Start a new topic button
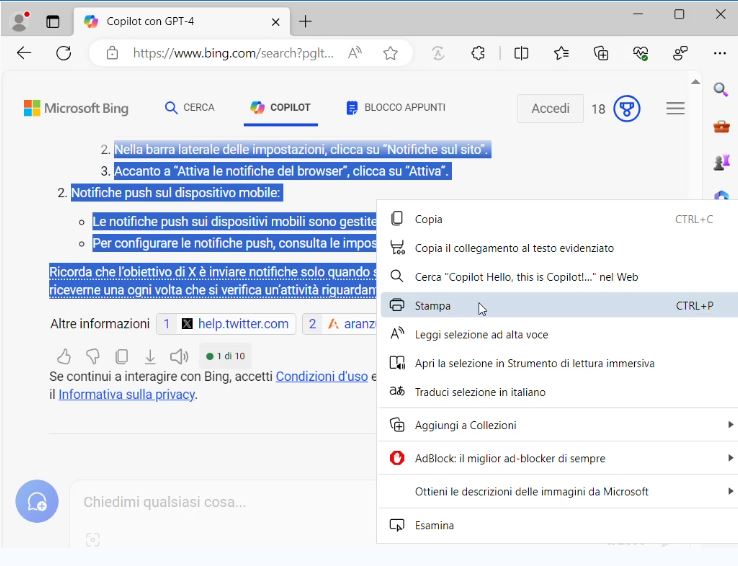The height and width of the screenshot is (566, 738). pyautogui.click(x=37, y=501)
